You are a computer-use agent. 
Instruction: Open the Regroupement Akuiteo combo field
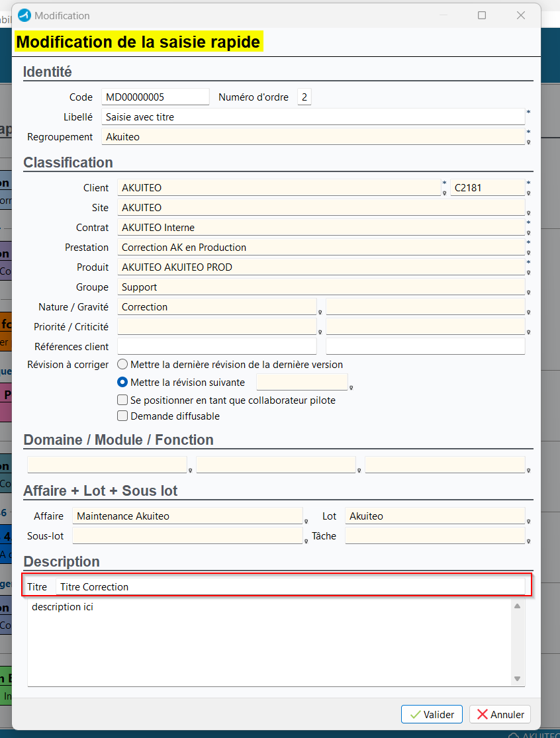(x=313, y=136)
